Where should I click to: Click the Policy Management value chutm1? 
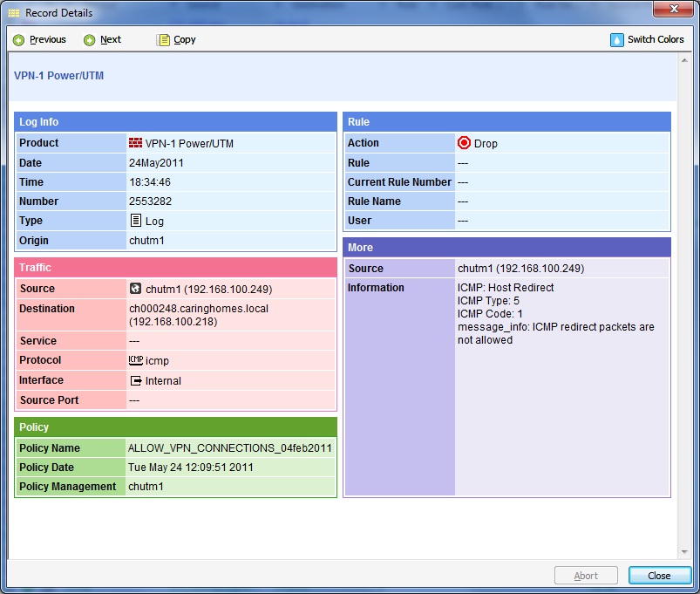pos(146,487)
